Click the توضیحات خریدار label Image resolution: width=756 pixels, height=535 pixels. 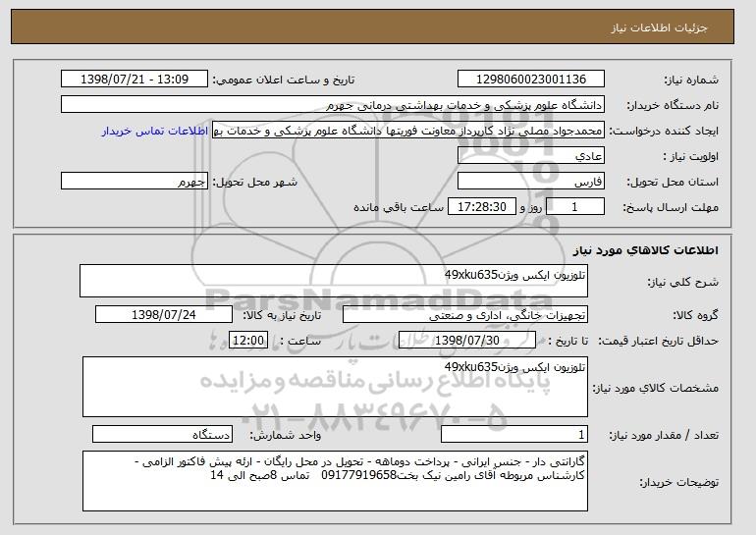(x=678, y=482)
